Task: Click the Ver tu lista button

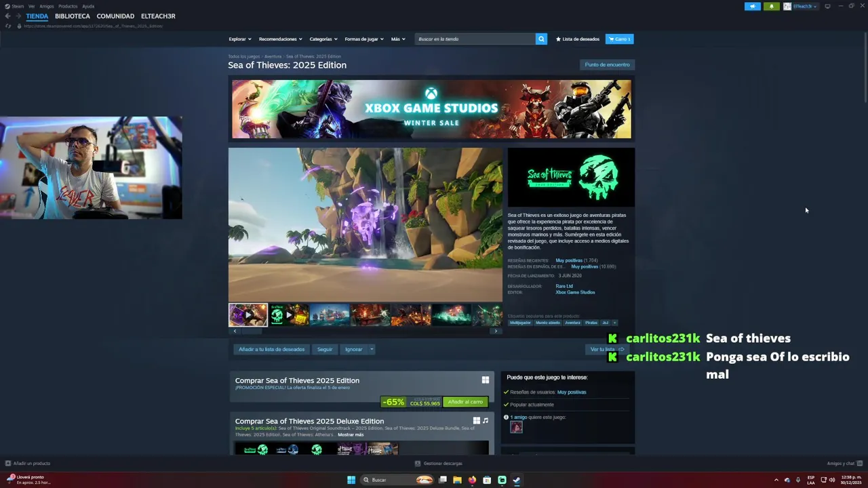Action: click(606, 350)
